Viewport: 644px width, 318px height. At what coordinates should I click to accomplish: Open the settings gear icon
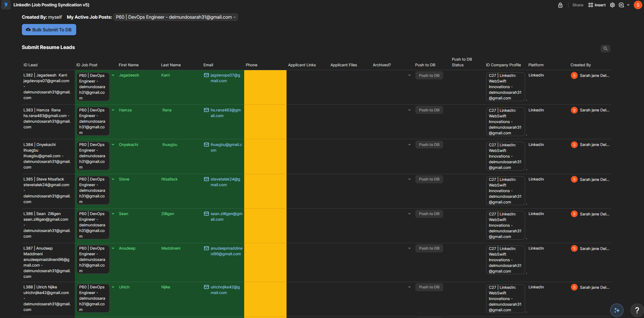613,5
